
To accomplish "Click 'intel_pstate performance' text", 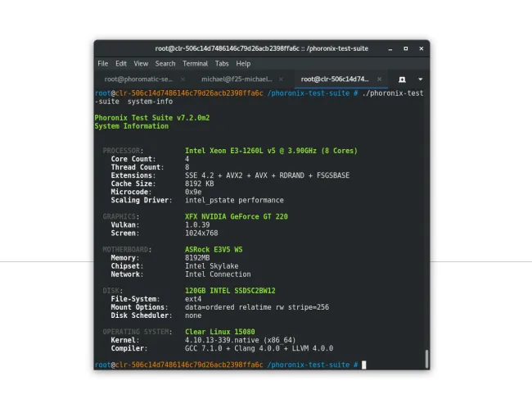I will pyautogui.click(x=234, y=200).
